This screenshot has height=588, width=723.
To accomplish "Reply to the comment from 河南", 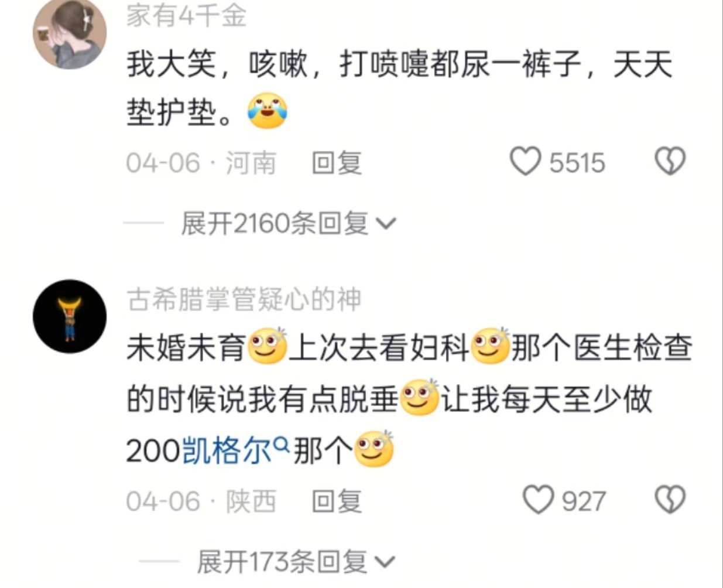I will (337, 163).
